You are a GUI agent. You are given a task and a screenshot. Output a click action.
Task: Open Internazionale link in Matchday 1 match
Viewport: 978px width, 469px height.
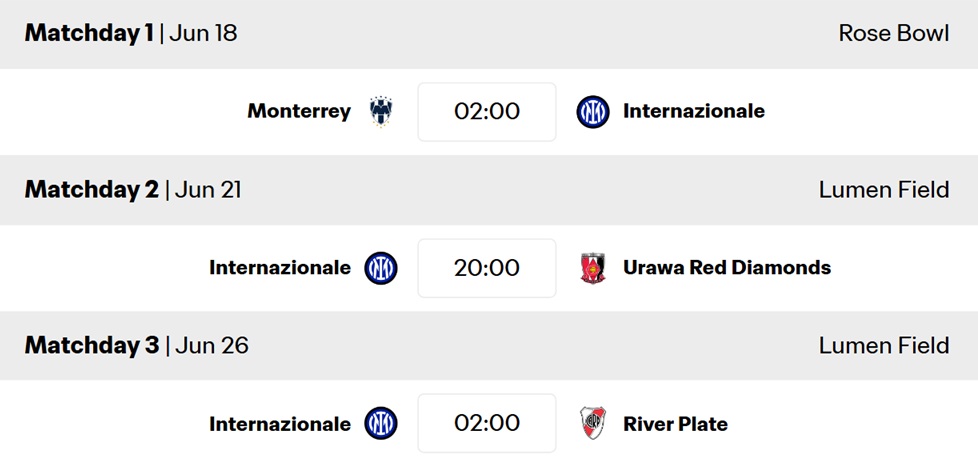694,111
